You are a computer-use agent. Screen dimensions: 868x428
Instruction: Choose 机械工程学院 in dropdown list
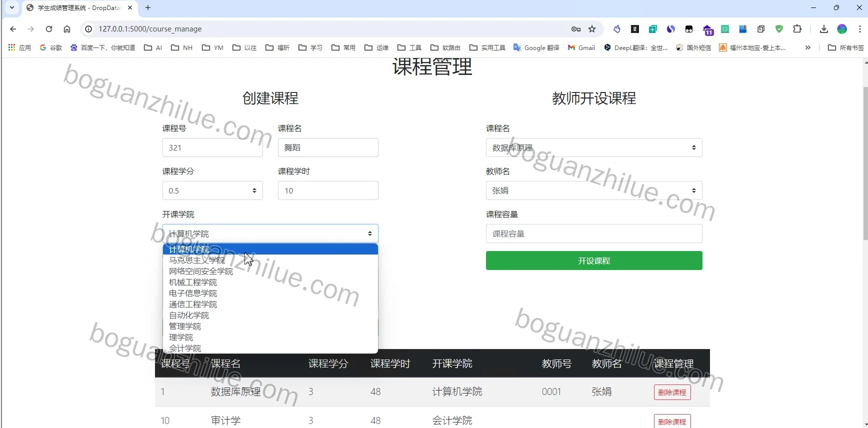coord(270,282)
